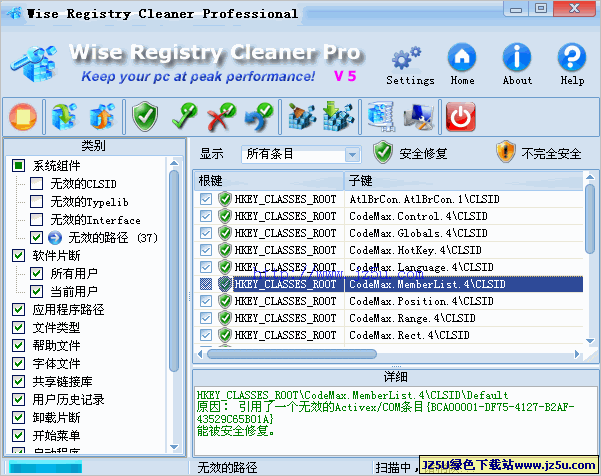Uncheck the 所有用户 checkbox
Viewport: 601px width, 476px height.
pyautogui.click(x=36, y=274)
